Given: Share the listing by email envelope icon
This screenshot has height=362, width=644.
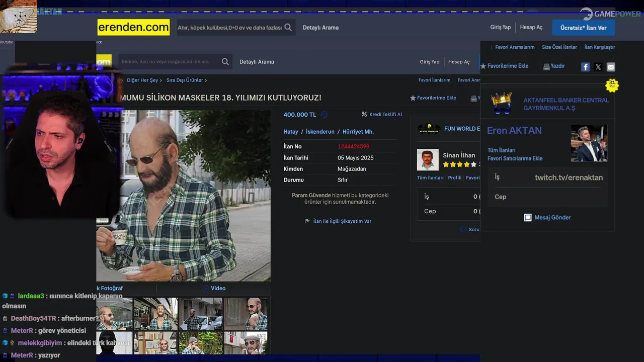Looking at the screenshot, I should 611,67.
